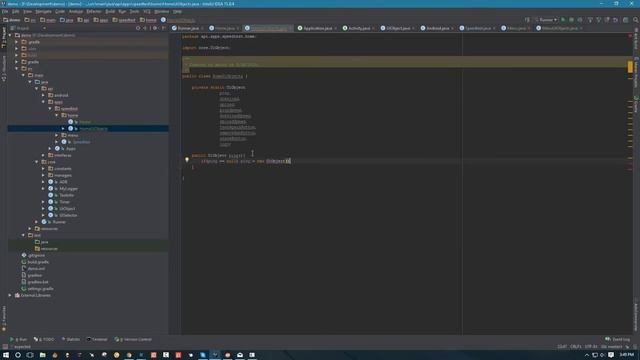Open the Gradle tool window on right edge
The image size is (640, 360).
tap(636, 104)
